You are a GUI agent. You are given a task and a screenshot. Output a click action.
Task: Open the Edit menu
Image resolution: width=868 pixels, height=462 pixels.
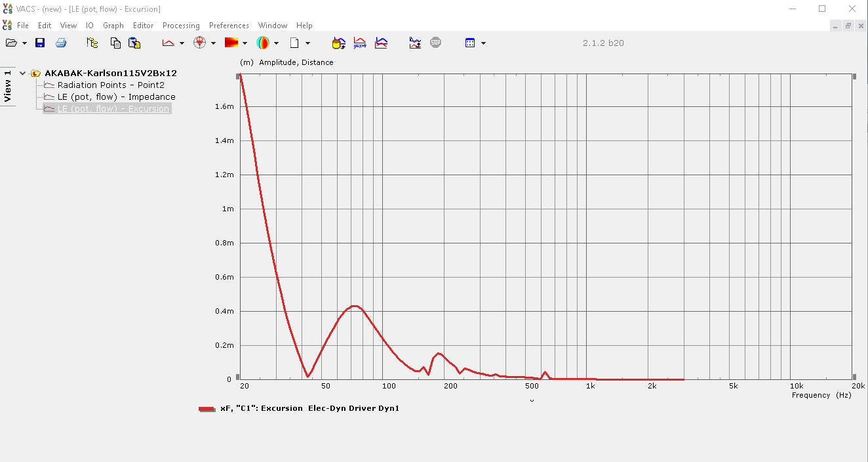point(45,26)
